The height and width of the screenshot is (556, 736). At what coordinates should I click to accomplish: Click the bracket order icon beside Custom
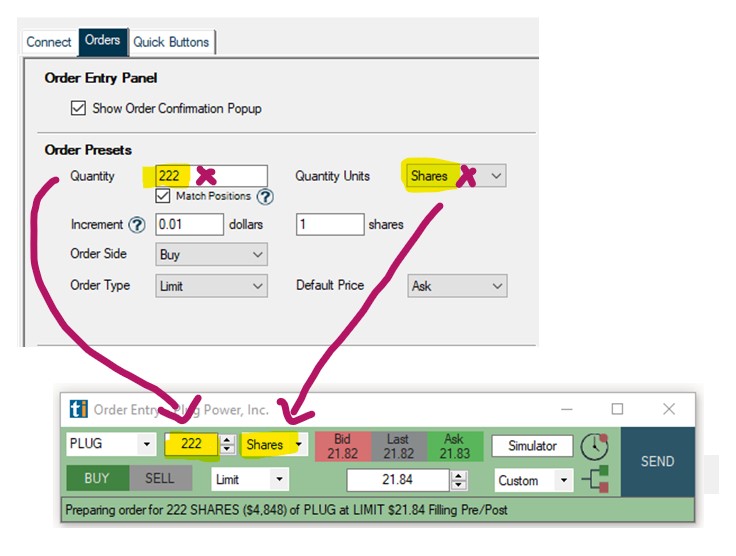(x=597, y=480)
